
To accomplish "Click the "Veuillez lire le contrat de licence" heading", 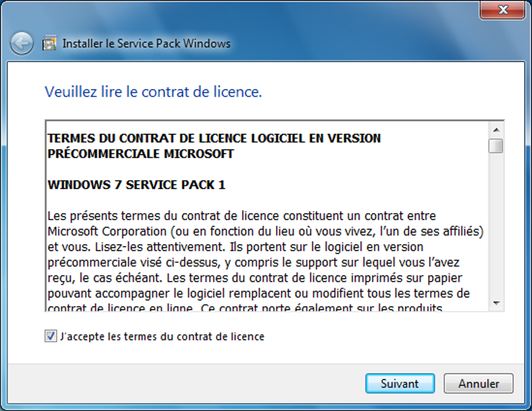I will (153, 92).
